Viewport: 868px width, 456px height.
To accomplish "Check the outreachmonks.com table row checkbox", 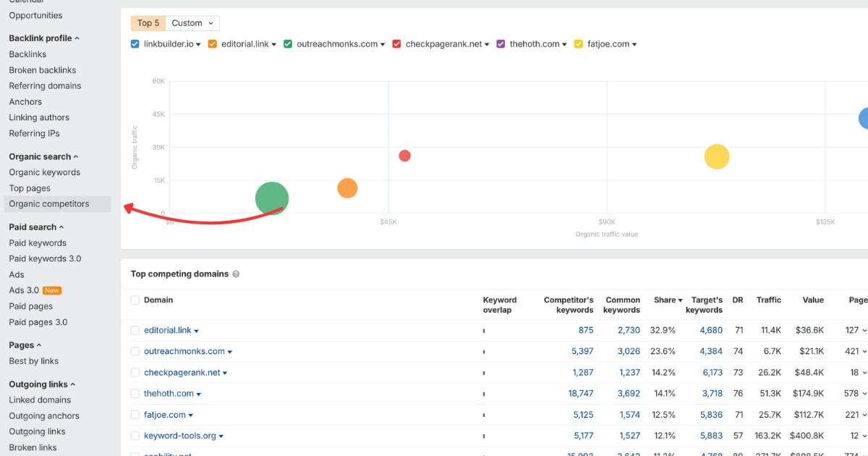I will coord(135,351).
